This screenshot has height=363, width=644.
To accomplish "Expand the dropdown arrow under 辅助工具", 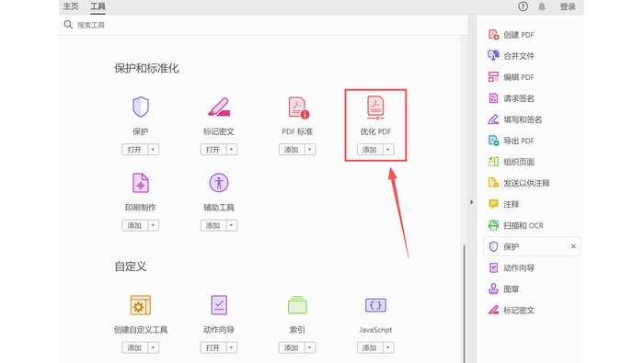I will [231, 225].
